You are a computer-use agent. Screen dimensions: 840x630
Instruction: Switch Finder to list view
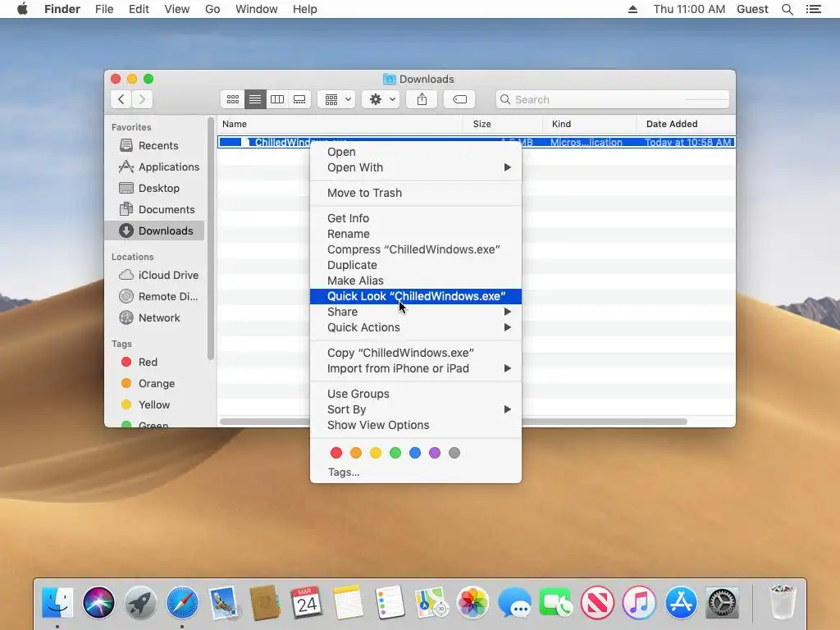256,99
